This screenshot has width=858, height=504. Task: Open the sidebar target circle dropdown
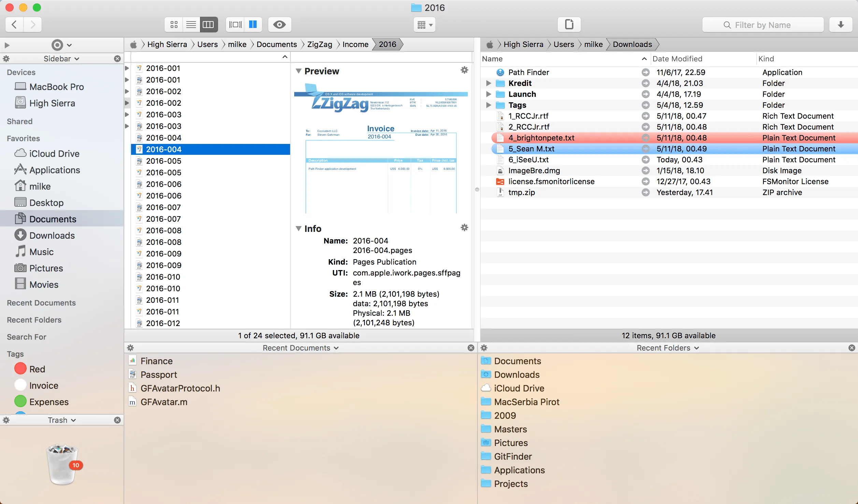pos(61,45)
